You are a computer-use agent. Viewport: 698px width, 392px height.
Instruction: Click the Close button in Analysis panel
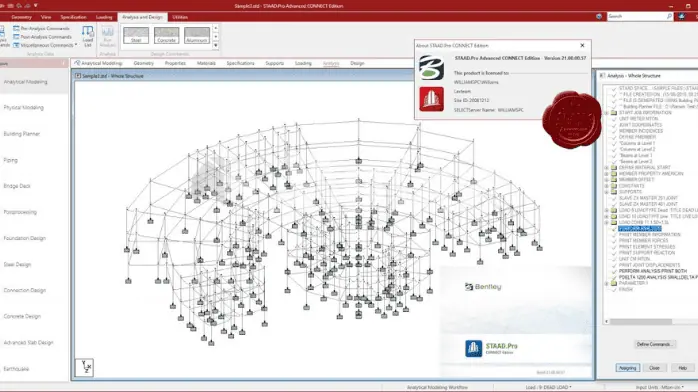pos(654,368)
